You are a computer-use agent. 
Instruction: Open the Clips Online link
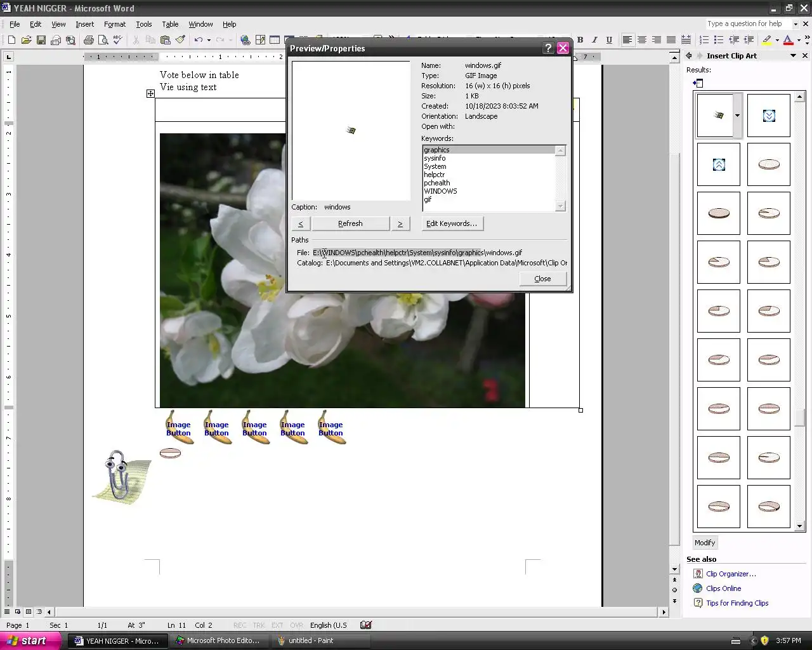click(723, 588)
